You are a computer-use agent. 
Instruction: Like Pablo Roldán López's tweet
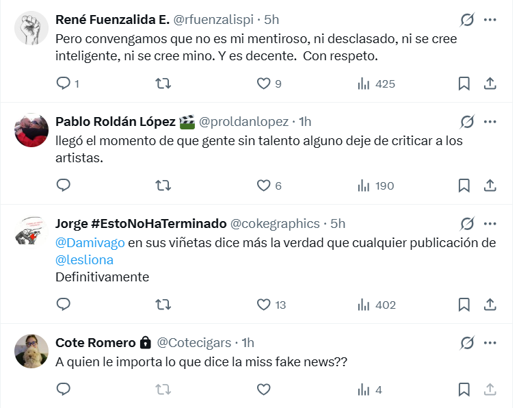click(264, 185)
